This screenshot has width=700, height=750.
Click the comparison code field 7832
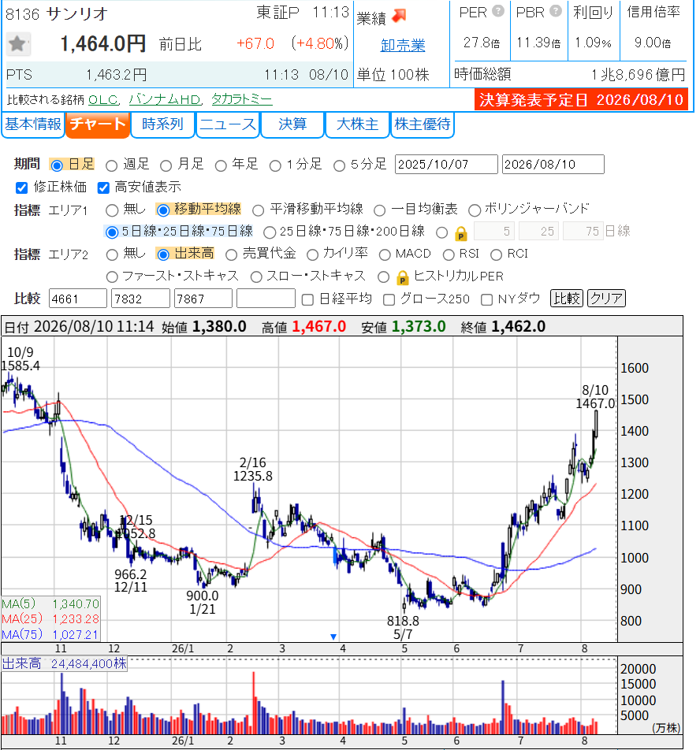click(140, 299)
